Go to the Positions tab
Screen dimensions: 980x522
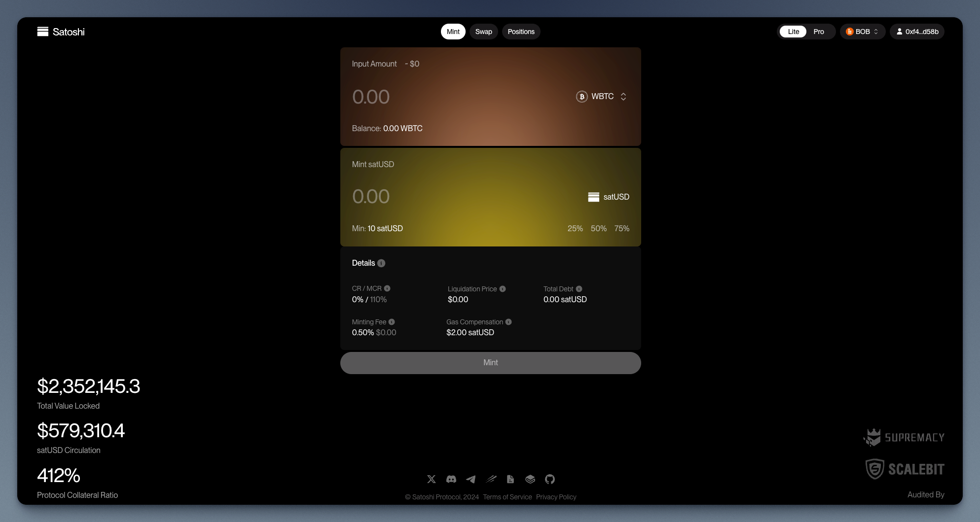tap(521, 32)
